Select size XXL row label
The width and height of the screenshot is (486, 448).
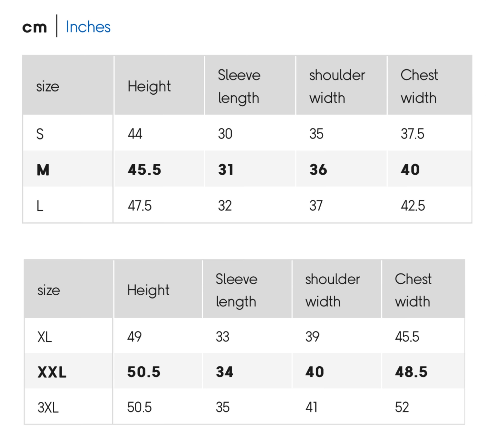pos(52,372)
